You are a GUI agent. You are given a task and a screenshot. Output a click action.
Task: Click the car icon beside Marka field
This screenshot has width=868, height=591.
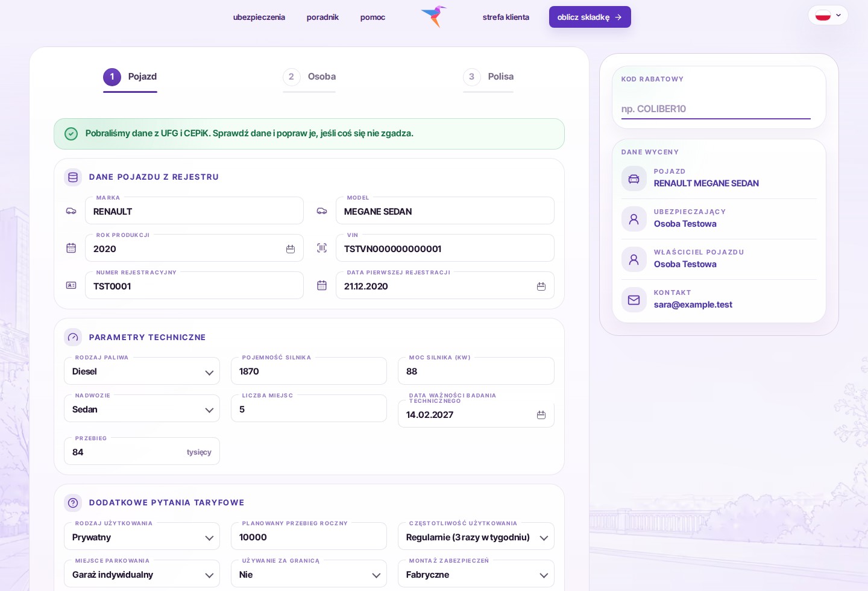71,211
